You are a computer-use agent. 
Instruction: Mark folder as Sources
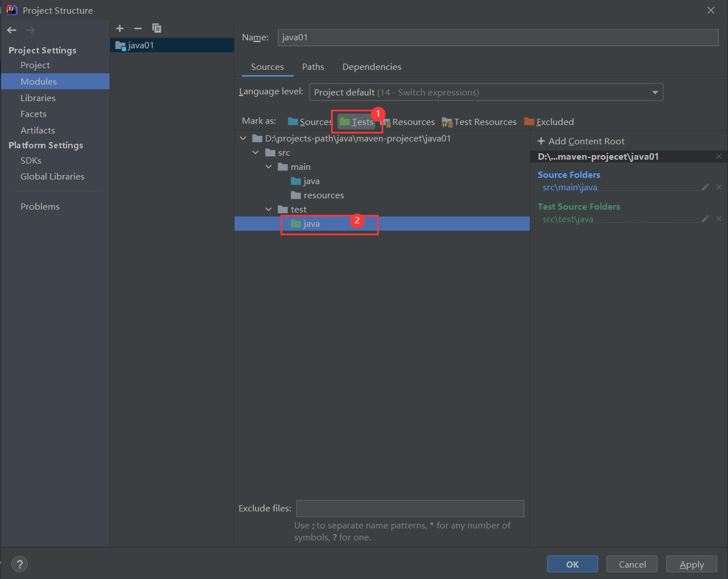(x=310, y=122)
